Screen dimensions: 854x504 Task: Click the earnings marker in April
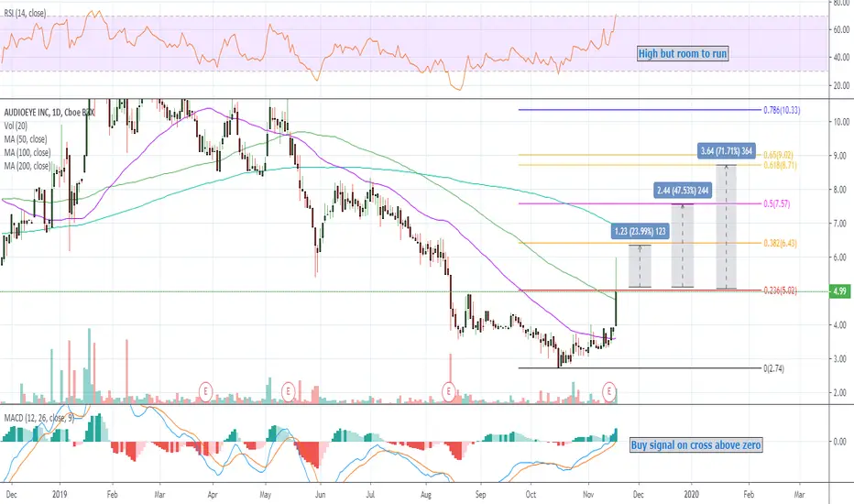point(205,390)
